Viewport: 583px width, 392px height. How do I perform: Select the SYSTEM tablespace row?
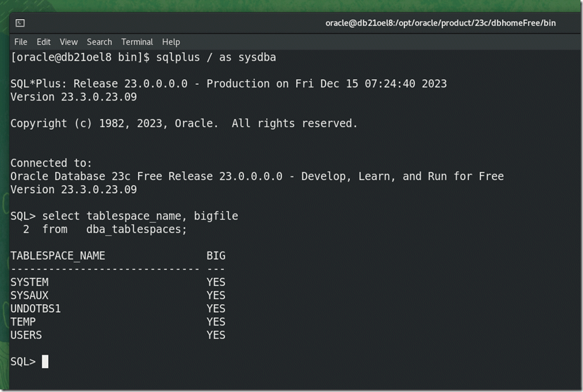point(29,282)
